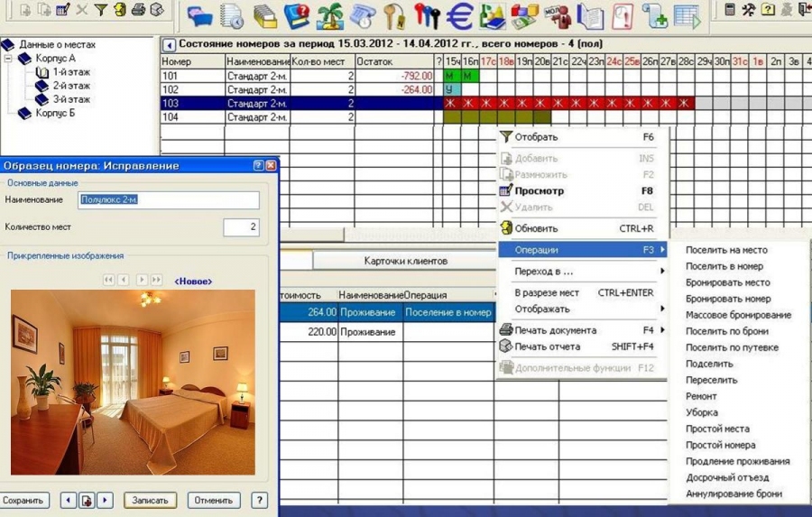The image size is (812, 517).
Task: Click the bed icon in the toolbar
Action: (x=200, y=16)
